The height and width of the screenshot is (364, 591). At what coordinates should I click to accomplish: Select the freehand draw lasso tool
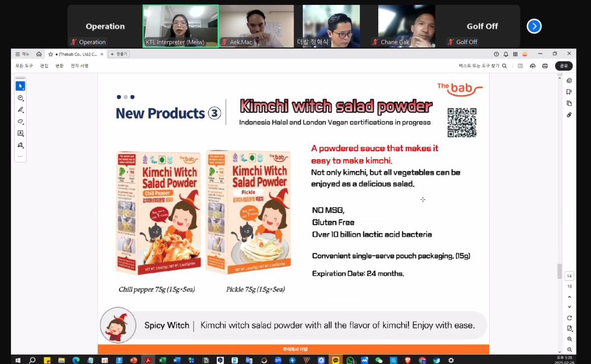click(20, 121)
